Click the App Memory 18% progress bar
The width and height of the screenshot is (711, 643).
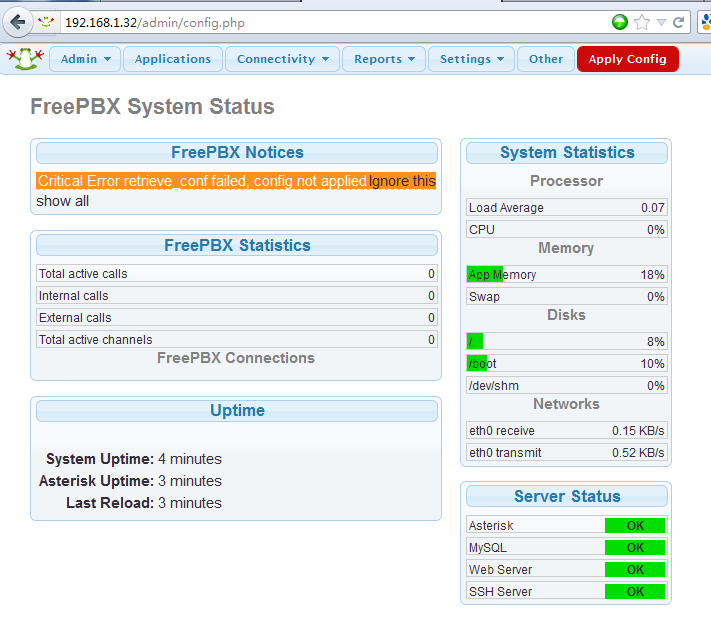[567, 274]
